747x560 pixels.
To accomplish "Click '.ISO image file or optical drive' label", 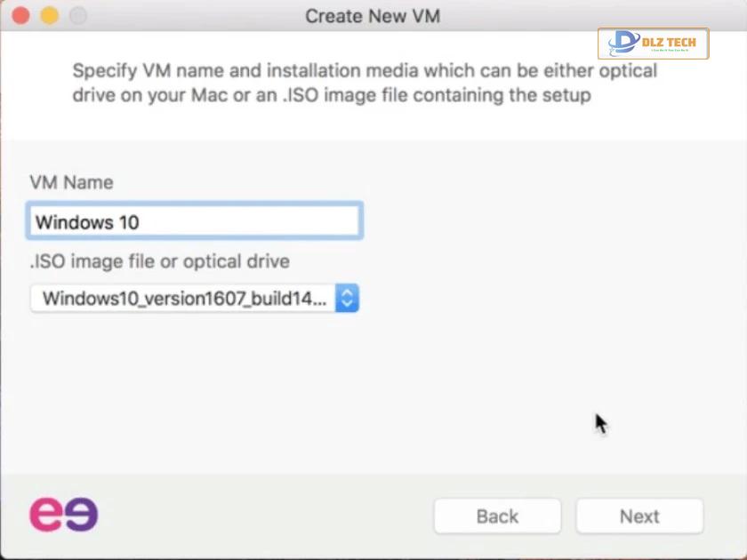I will point(159,261).
